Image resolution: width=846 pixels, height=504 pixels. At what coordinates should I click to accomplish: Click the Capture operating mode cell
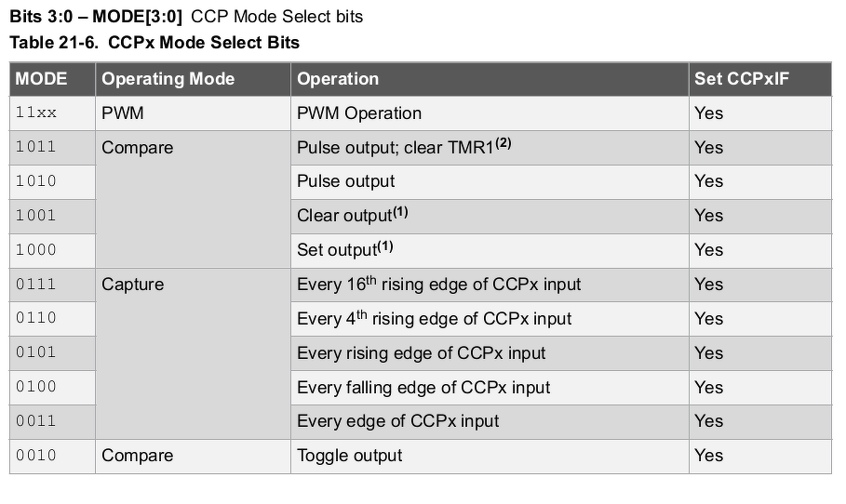(x=132, y=285)
